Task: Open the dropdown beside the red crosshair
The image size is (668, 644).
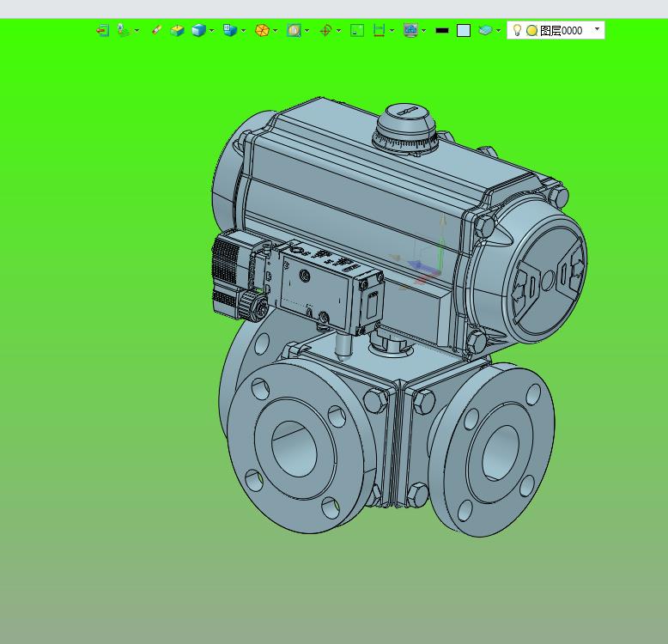Action: pos(338,31)
